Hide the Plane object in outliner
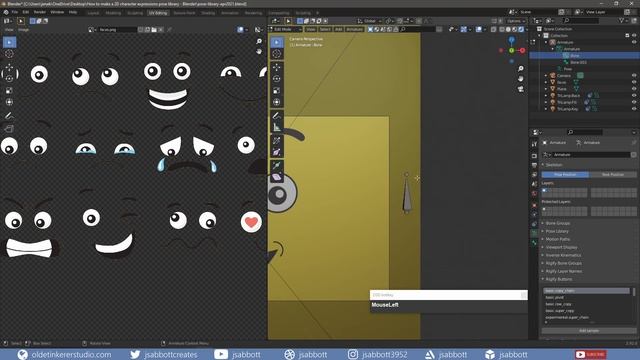Image resolution: width=640 pixels, height=360 pixels. [x=634, y=89]
